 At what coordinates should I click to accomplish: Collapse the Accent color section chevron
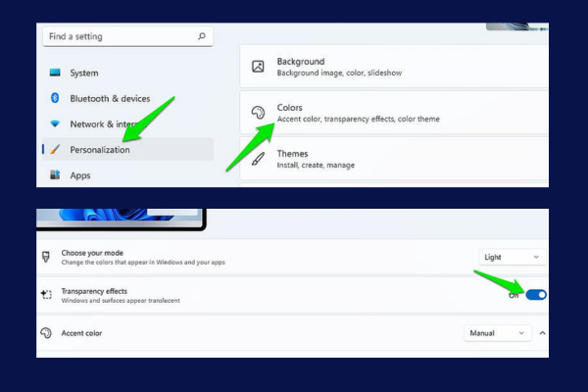click(542, 333)
